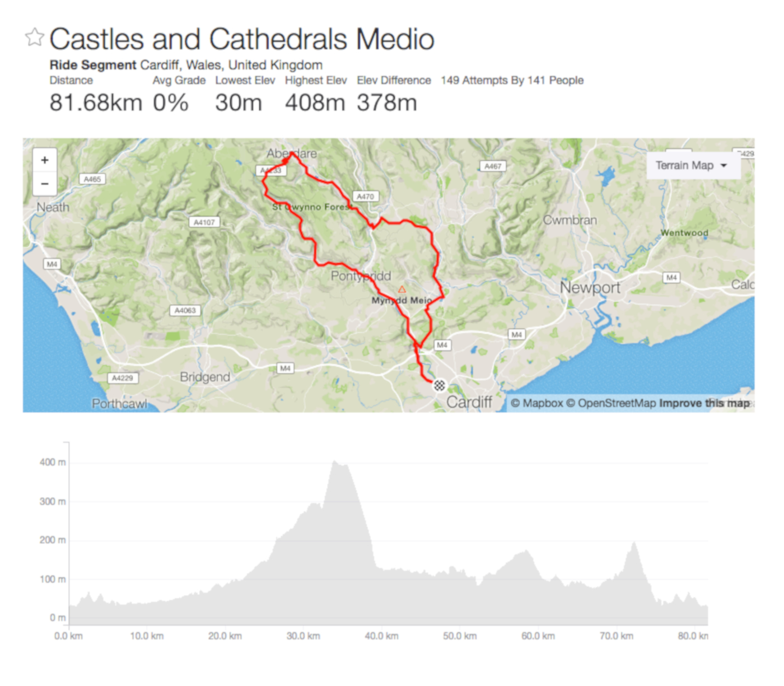Click the A465 road shield
Screen dimensions: 784x686
[x=92, y=179]
